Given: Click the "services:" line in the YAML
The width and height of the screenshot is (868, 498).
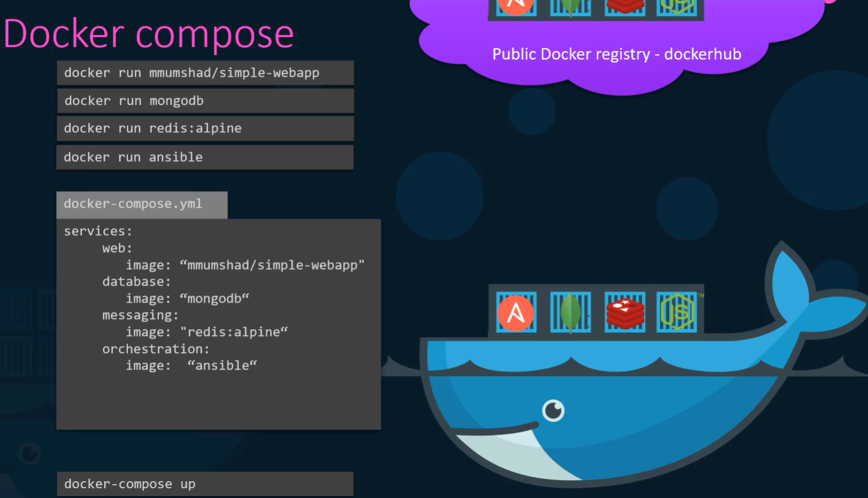Looking at the screenshot, I should [98, 231].
